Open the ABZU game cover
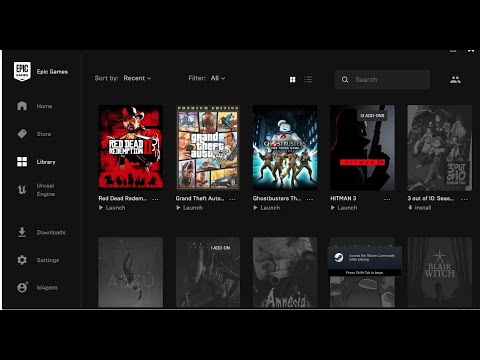The image size is (480, 360). 131,272
